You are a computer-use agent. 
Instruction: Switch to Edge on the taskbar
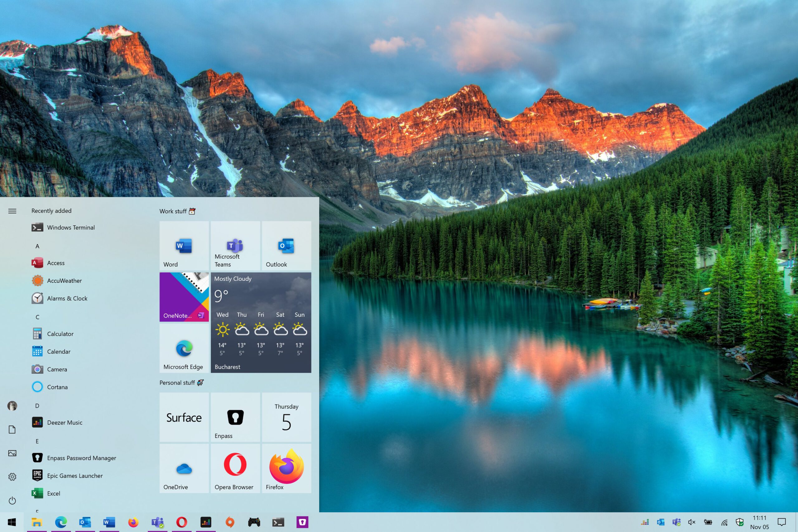tap(61, 522)
